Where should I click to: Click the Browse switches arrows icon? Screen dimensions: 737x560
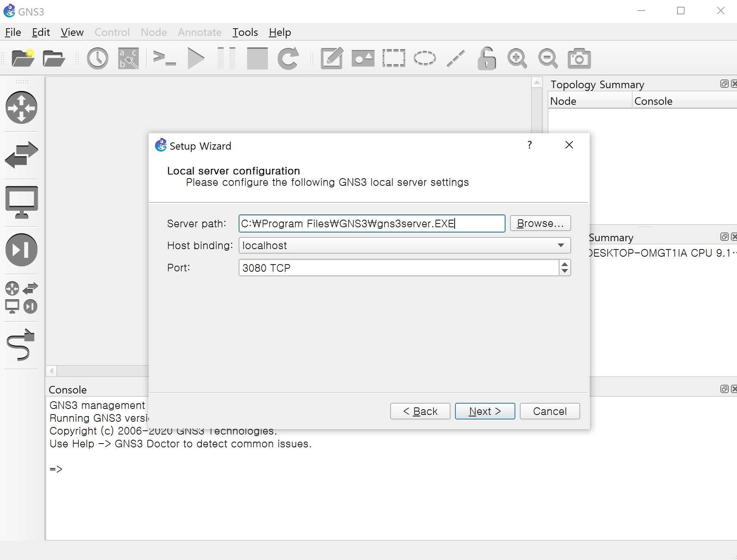point(21,155)
